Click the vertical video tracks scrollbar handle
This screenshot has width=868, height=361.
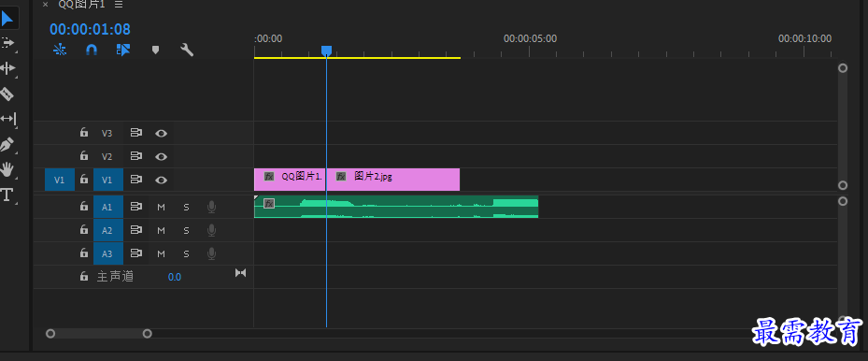pyautogui.click(x=843, y=127)
